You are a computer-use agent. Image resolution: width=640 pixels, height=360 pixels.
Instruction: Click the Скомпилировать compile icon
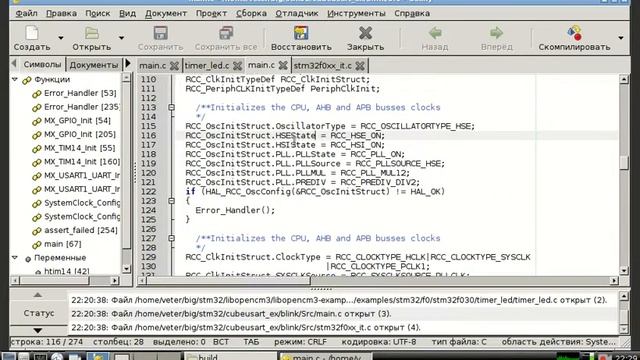[574, 33]
